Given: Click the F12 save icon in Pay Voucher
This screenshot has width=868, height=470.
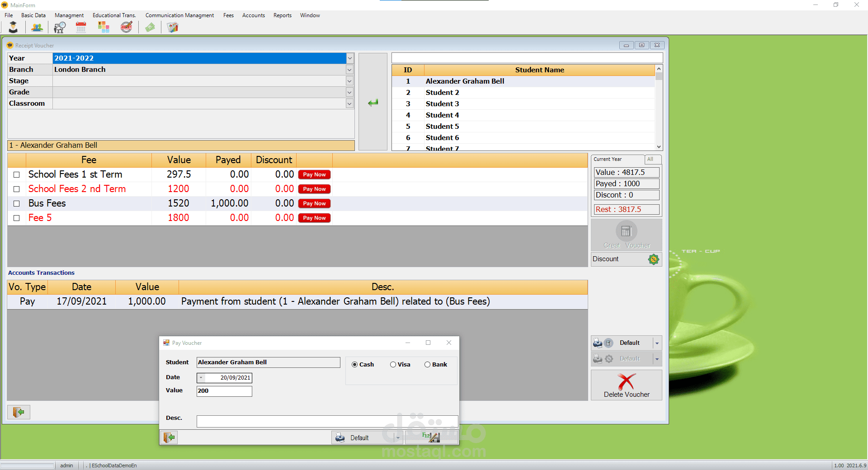Looking at the screenshot, I should pyautogui.click(x=431, y=437).
